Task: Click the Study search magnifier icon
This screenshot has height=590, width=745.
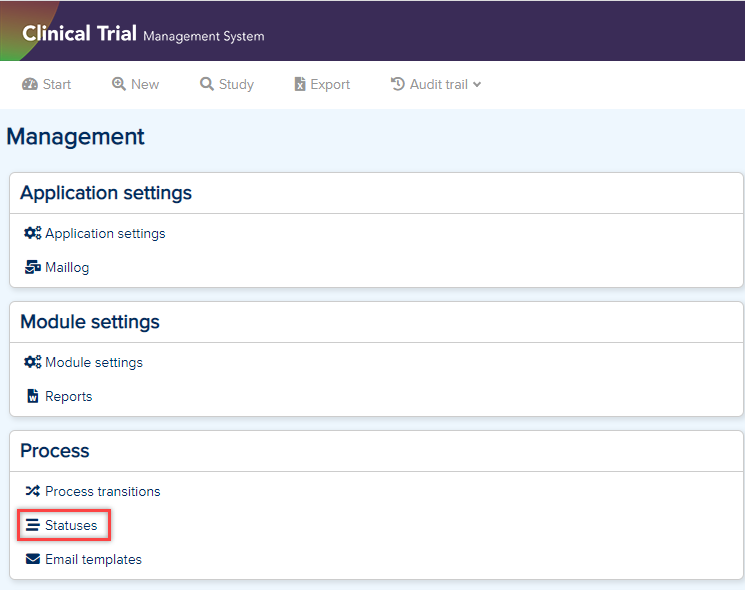Action: (207, 84)
